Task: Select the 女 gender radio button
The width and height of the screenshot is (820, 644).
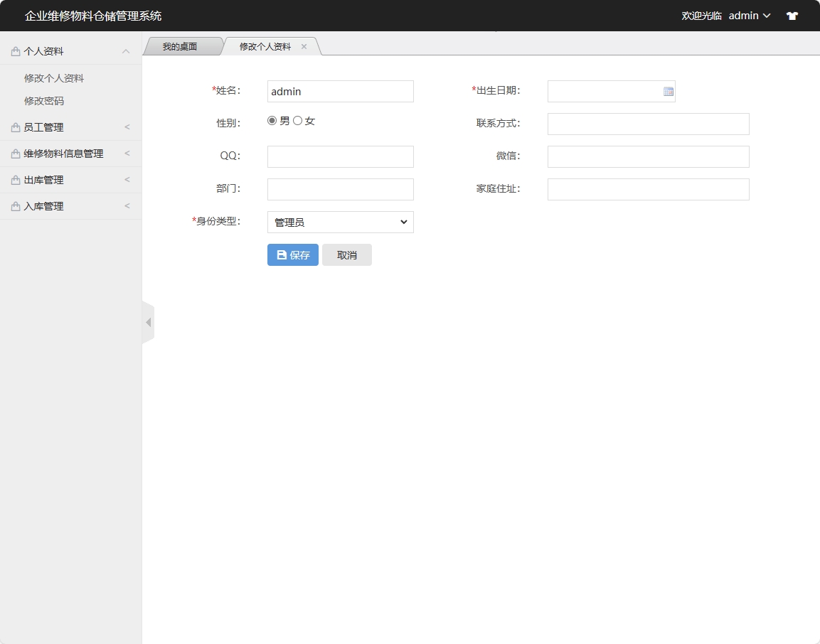Action: click(x=297, y=120)
